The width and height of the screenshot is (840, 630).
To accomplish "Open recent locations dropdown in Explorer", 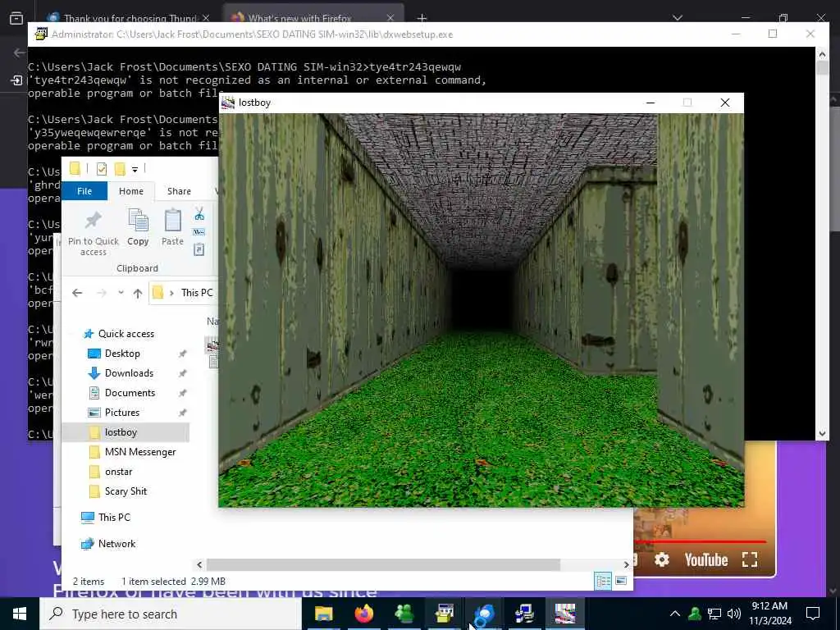I will (x=121, y=293).
